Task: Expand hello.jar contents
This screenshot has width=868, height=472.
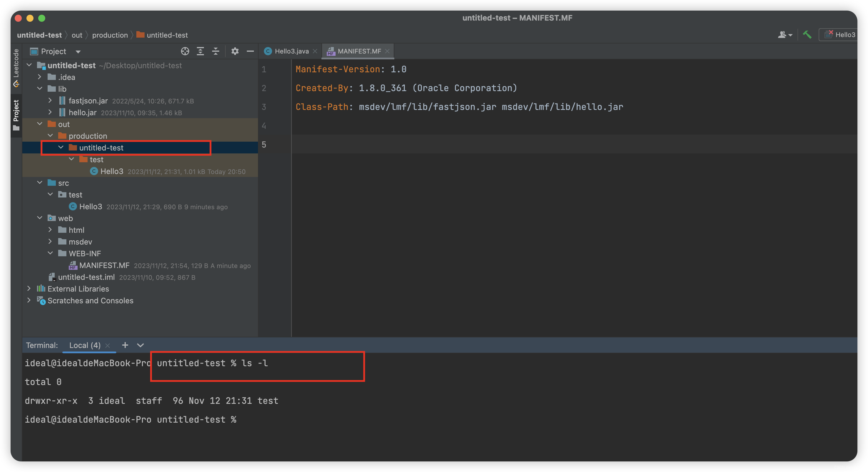Action: [x=50, y=112]
